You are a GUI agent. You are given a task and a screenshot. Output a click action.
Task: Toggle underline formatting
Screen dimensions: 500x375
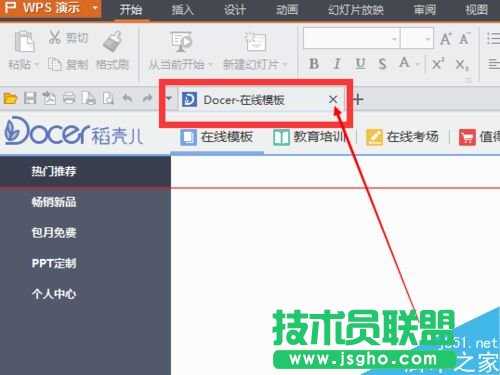360,63
